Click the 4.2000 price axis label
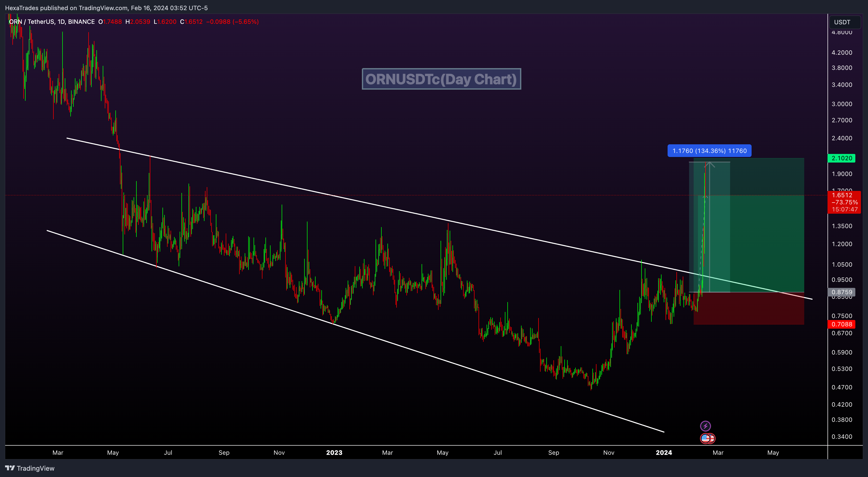This screenshot has width=868, height=477. coord(842,52)
